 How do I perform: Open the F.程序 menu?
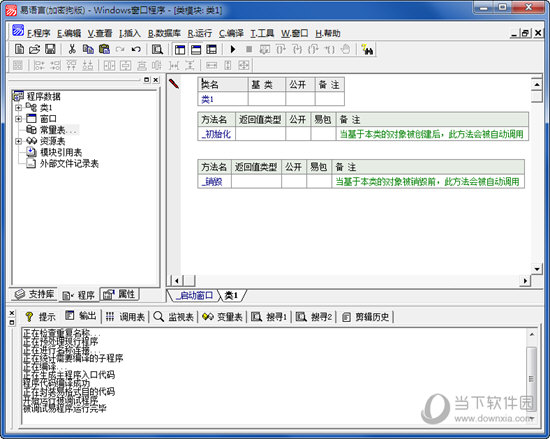click(x=39, y=33)
